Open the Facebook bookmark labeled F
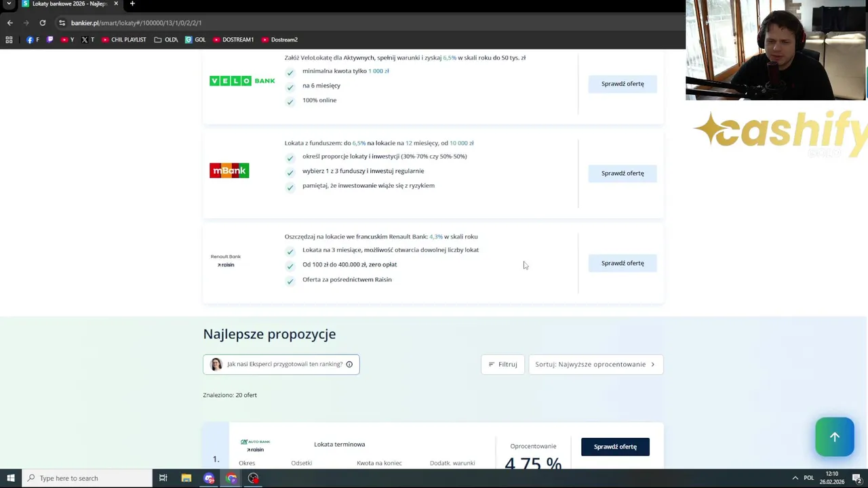Image resolution: width=868 pixels, height=488 pixels. click(x=33, y=39)
